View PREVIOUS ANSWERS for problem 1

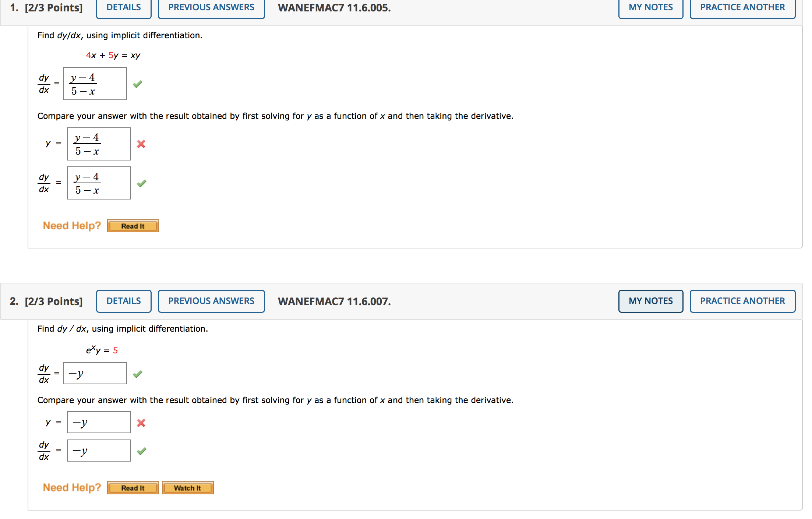click(x=211, y=7)
